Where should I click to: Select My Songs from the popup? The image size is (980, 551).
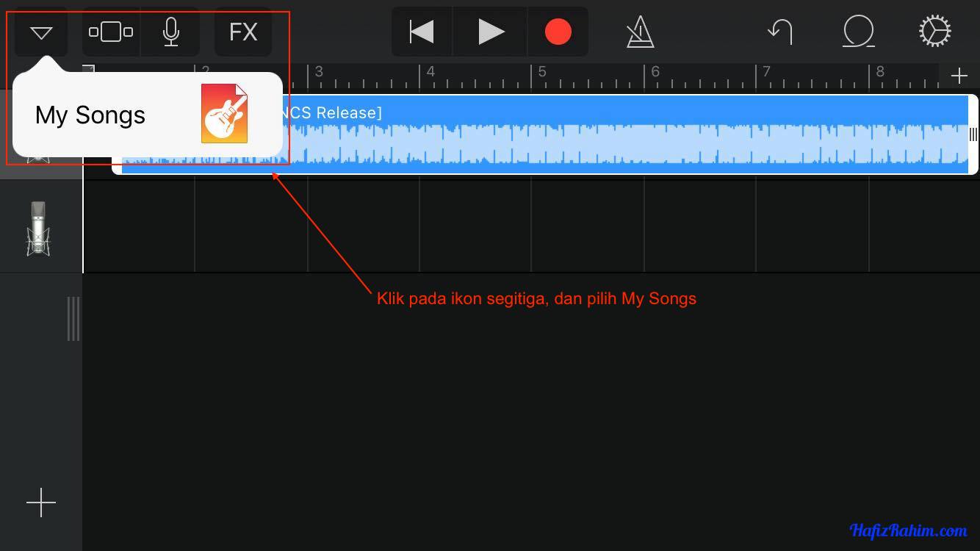coord(90,115)
